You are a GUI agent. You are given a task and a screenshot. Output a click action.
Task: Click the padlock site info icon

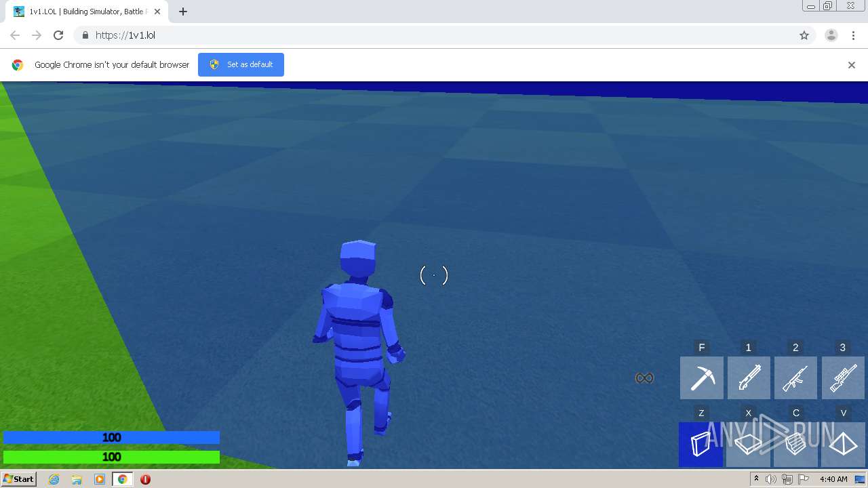coord(85,35)
